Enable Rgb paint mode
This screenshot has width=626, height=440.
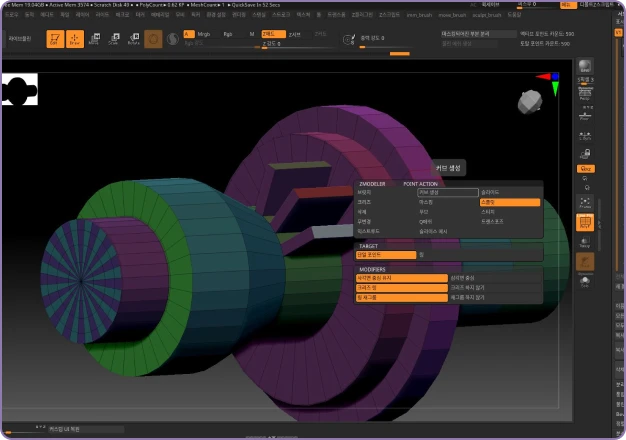click(228, 34)
